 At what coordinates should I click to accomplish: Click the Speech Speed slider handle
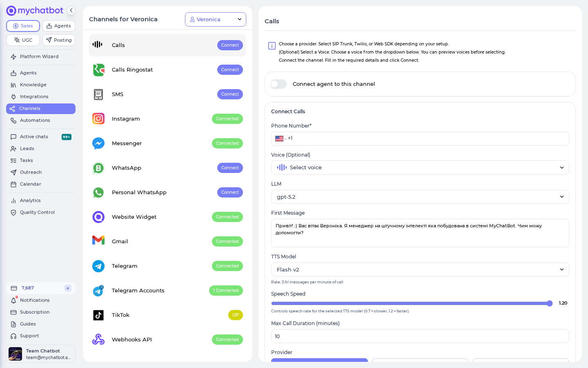550,303
